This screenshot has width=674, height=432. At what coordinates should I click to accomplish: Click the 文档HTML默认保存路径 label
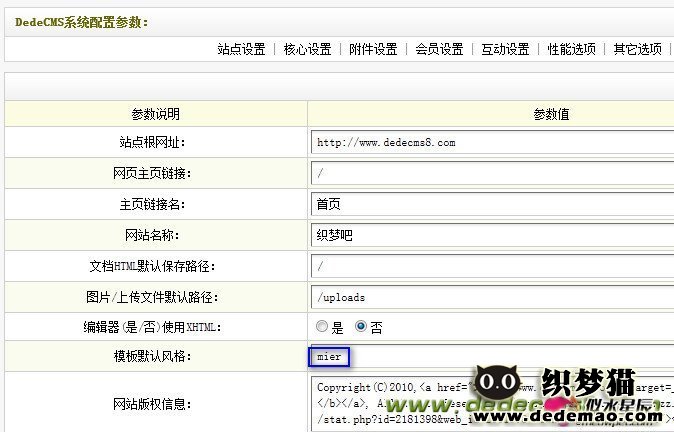[152, 266]
